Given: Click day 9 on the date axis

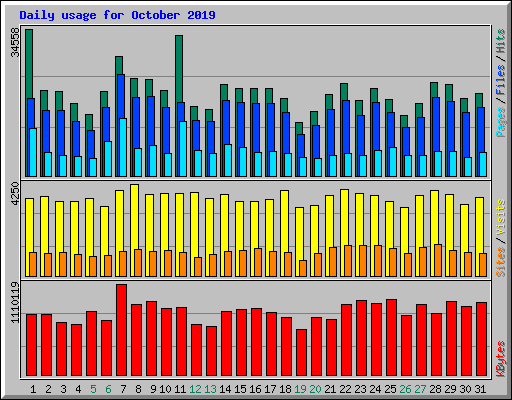Looking at the screenshot, I should click(153, 389).
